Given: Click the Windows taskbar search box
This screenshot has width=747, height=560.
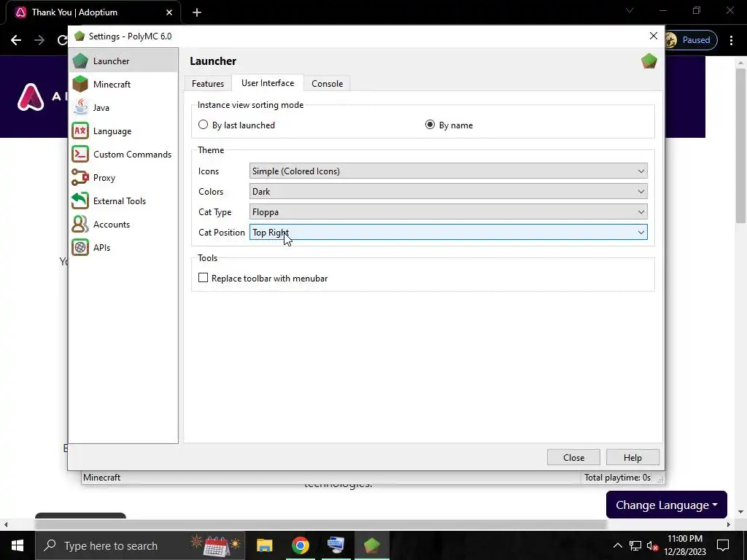Looking at the screenshot, I should coord(140,545).
